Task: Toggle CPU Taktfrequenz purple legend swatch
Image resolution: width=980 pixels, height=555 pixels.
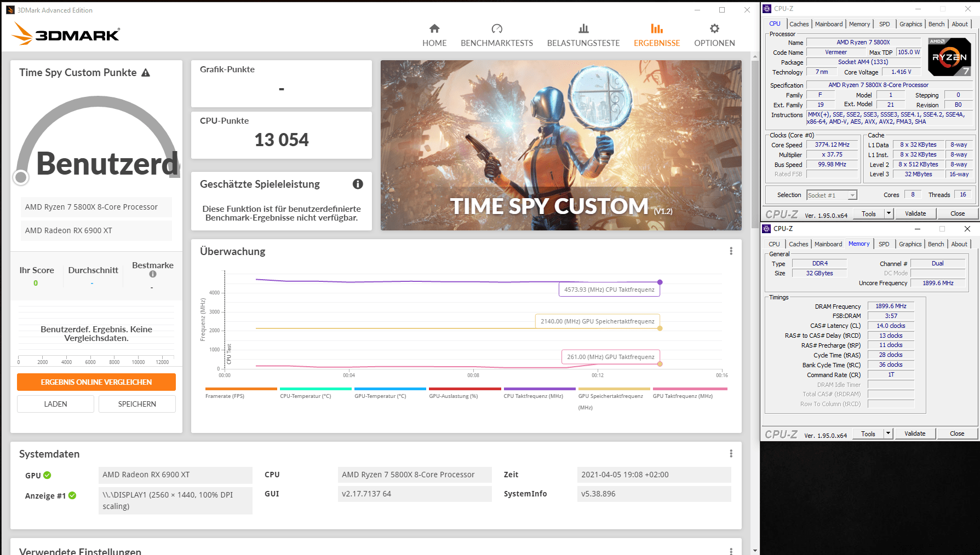Action: [x=540, y=389]
